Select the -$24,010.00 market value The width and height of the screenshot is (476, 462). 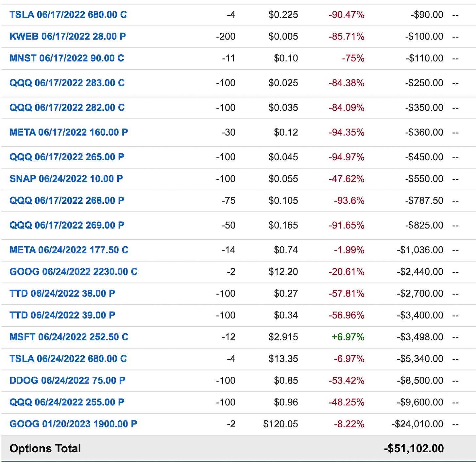[x=417, y=424]
